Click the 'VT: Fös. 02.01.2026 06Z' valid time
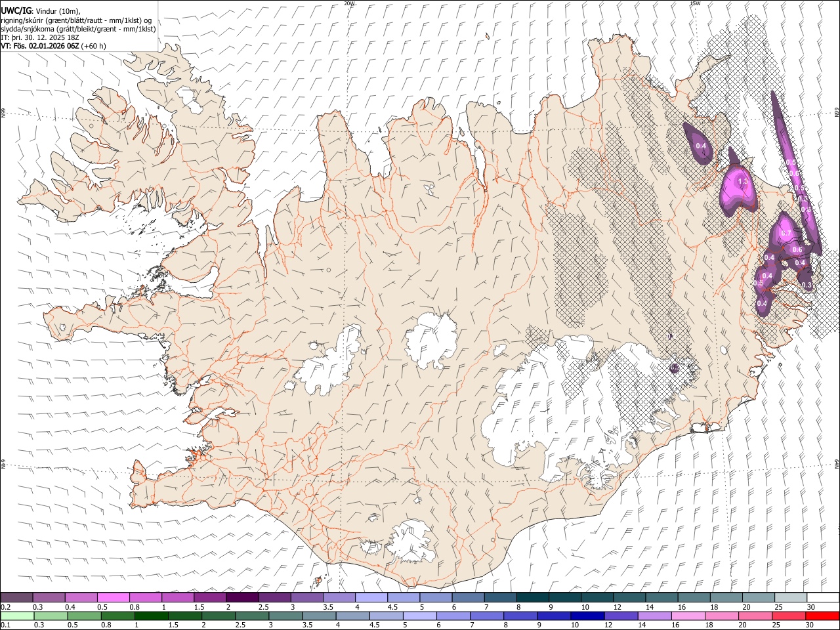 point(40,46)
